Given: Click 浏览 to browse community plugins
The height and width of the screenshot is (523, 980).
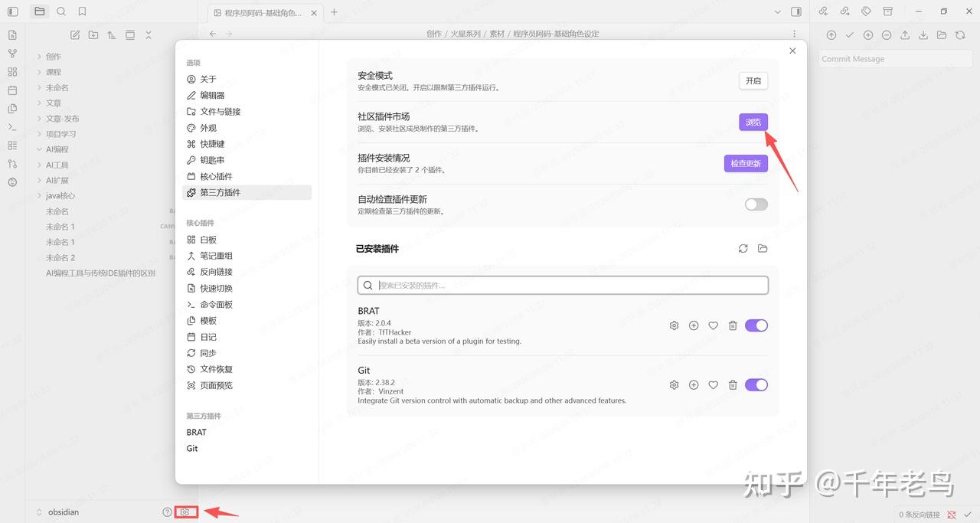Looking at the screenshot, I should tap(753, 123).
